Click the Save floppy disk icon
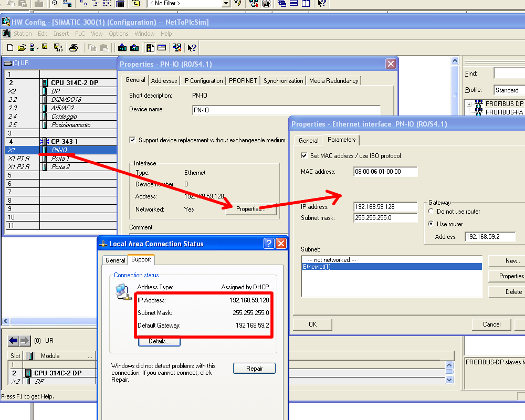The width and height of the screenshot is (525, 420). tap(45, 47)
